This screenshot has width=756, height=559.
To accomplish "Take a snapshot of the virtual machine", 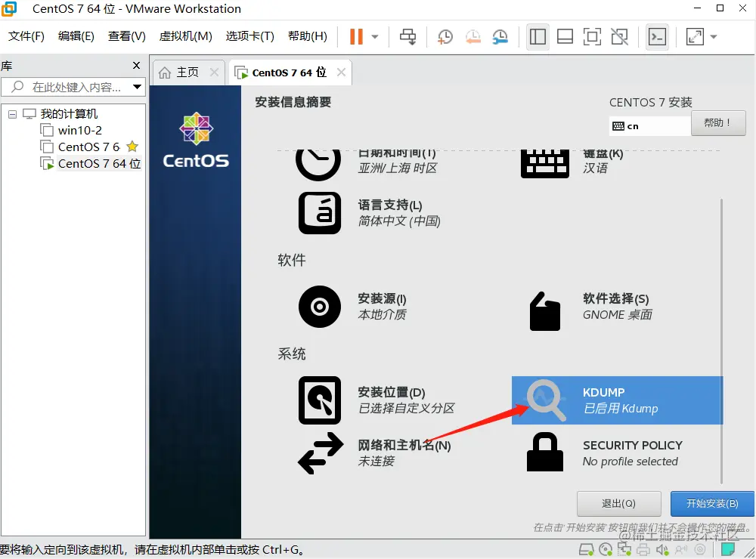I will pyautogui.click(x=445, y=36).
